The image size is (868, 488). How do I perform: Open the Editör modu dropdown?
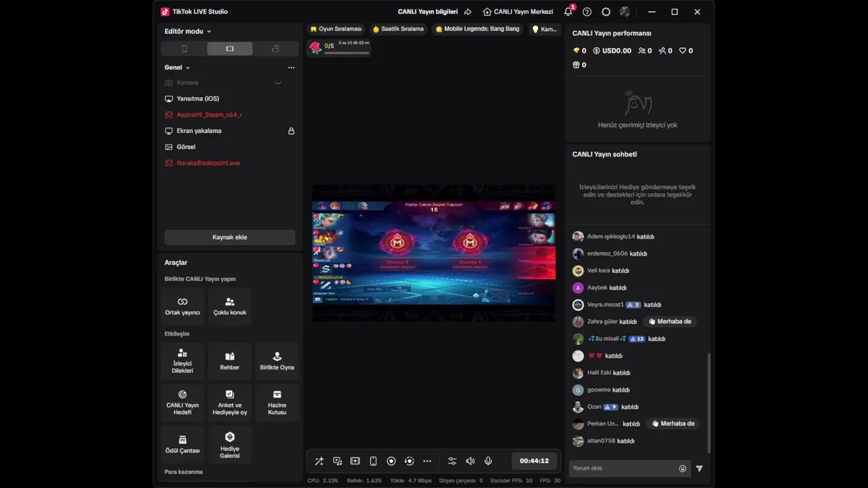tap(188, 31)
